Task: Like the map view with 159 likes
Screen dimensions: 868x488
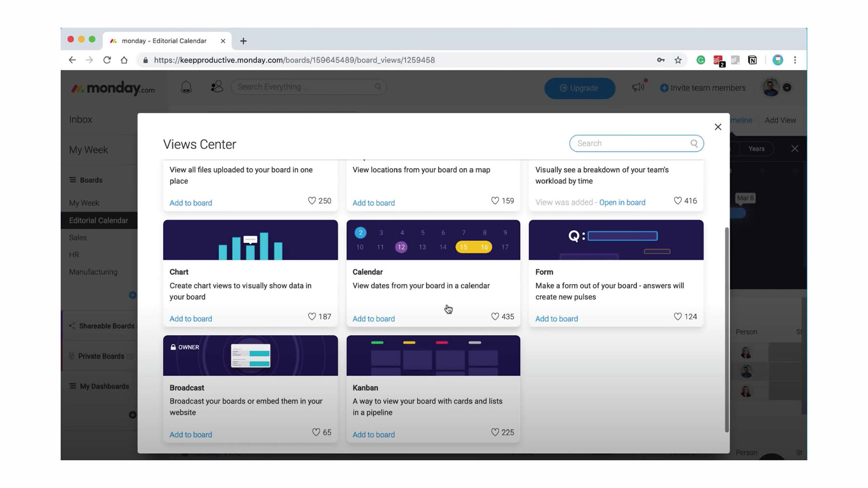Action: point(495,201)
